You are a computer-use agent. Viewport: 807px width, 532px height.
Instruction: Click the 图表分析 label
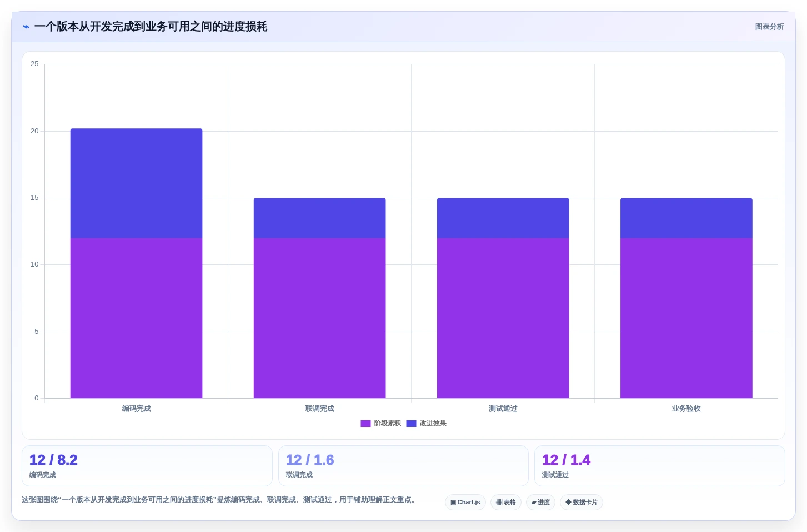(769, 27)
